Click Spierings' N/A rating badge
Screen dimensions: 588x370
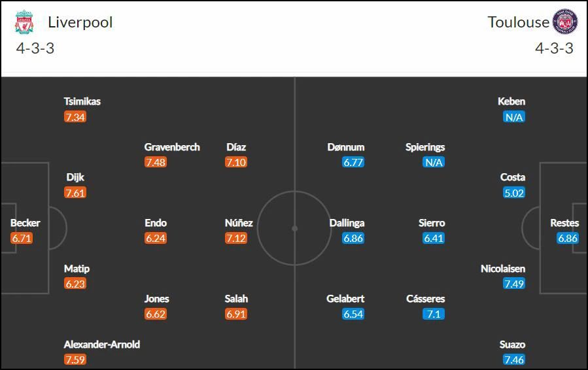[434, 162]
